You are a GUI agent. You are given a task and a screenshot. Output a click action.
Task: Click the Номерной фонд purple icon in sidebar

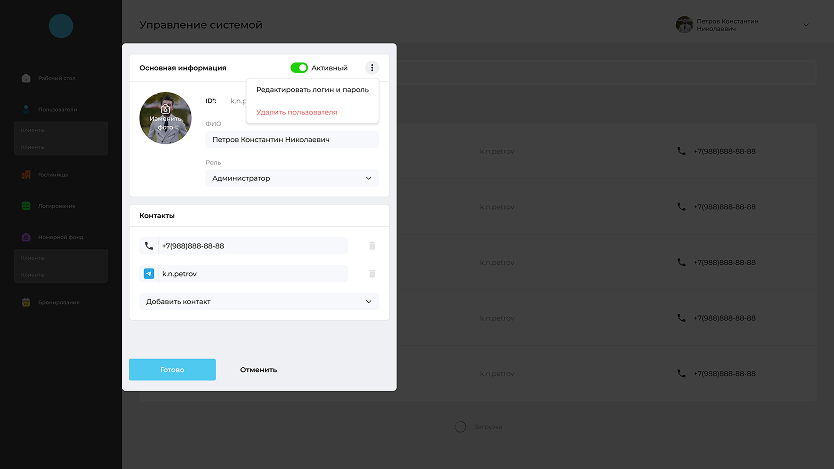point(26,237)
